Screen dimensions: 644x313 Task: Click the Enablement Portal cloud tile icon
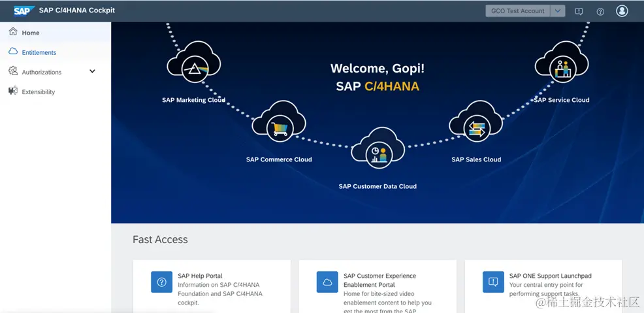327,282
